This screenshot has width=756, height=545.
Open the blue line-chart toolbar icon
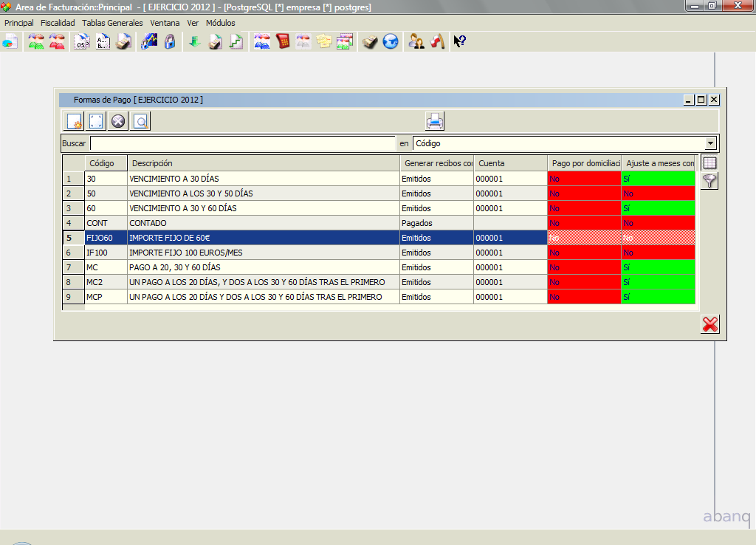coord(149,41)
